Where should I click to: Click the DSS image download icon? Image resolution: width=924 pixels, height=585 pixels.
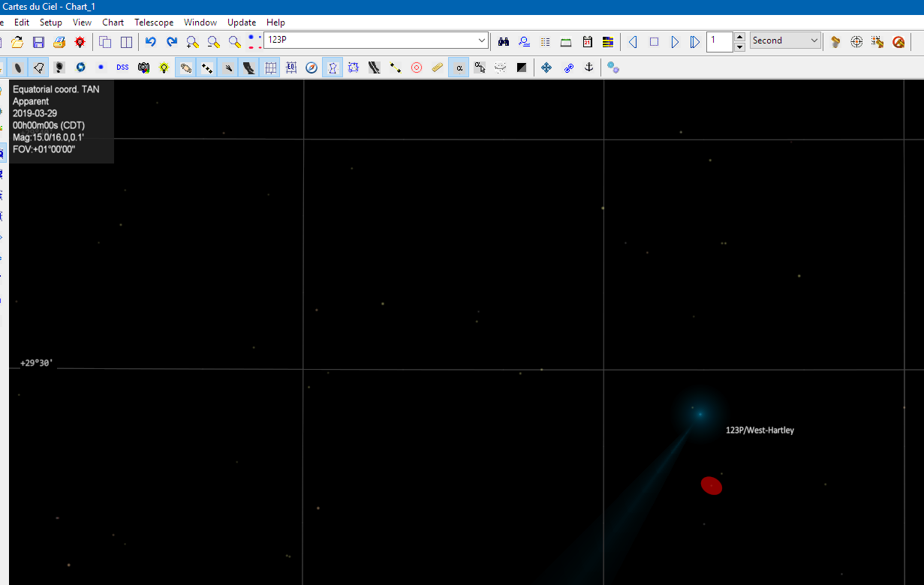122,67
